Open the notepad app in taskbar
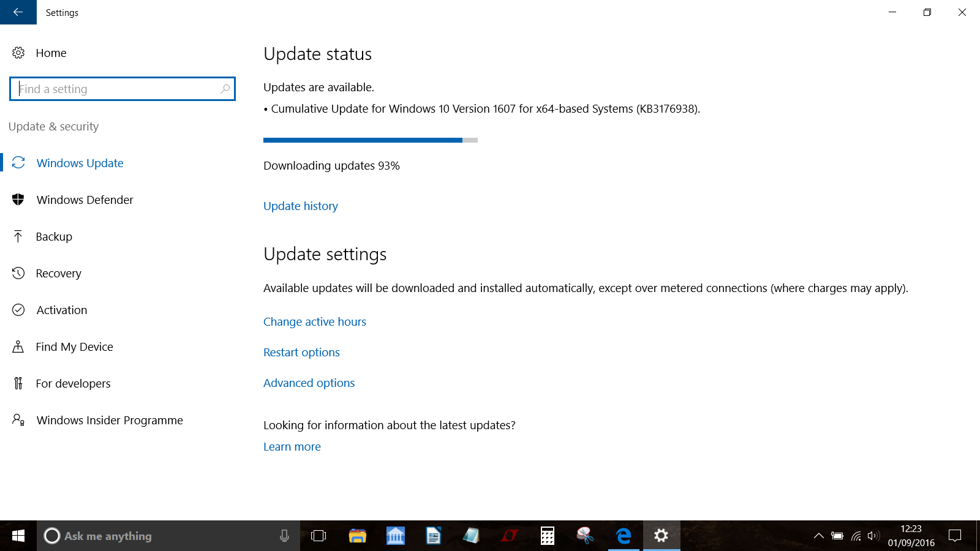 tap(472, 536)
